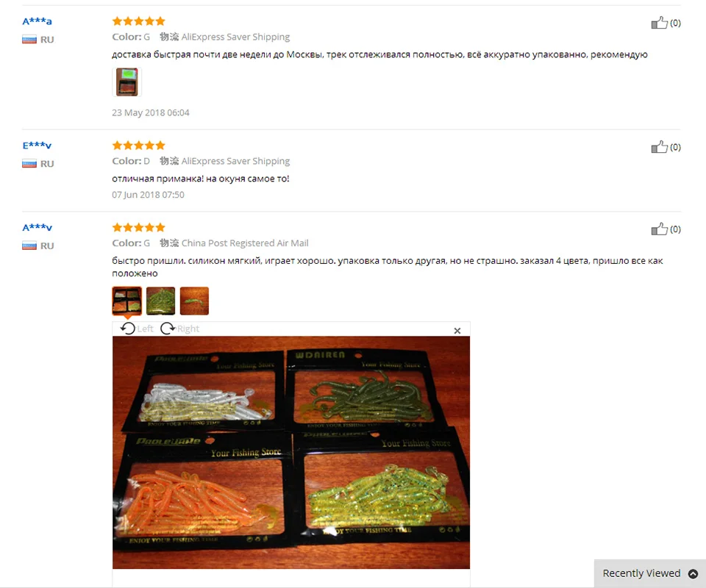Close the enlarged review photo viewer
706x588 pixels.
pyautogui.click(x=457, y=331)
